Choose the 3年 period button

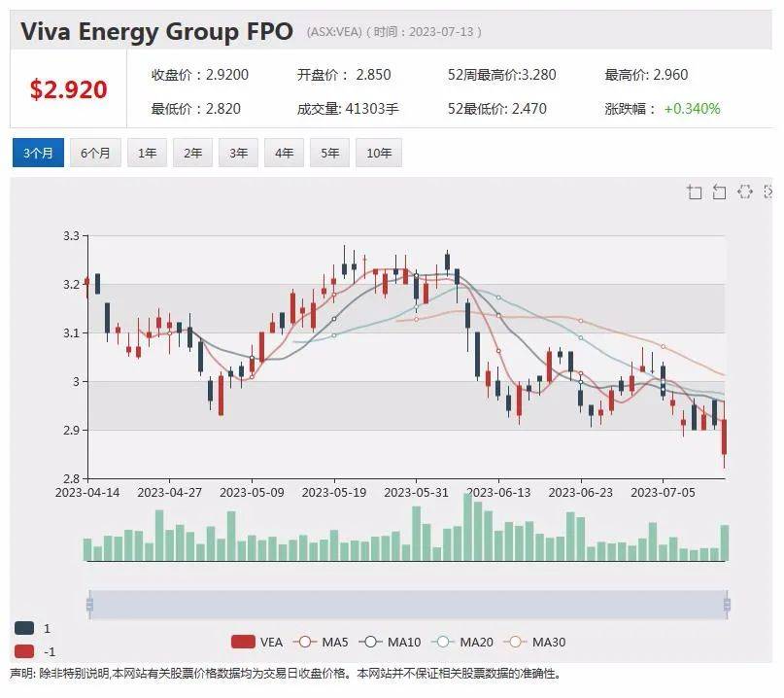(238, 153)
